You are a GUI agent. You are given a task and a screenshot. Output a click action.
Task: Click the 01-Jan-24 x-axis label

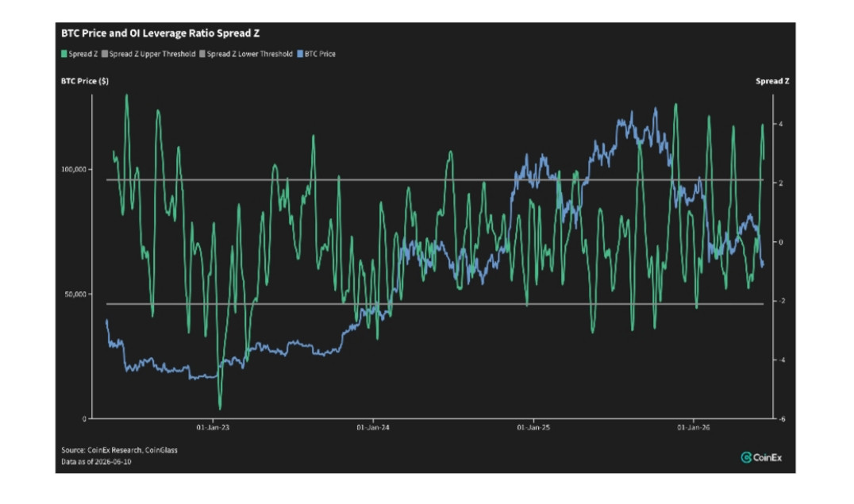coord(373,428)
